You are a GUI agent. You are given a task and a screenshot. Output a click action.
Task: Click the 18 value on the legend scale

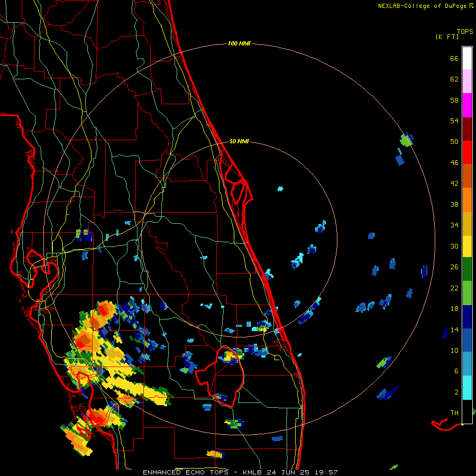(454, 309)
